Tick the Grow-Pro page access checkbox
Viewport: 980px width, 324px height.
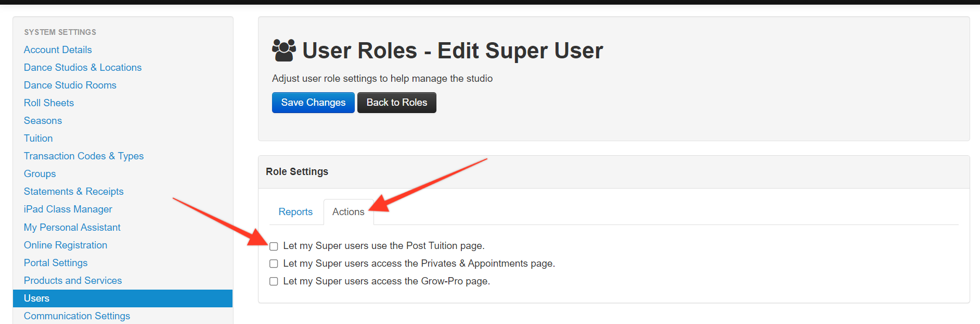pyautogui.click(x=274, y=281)
